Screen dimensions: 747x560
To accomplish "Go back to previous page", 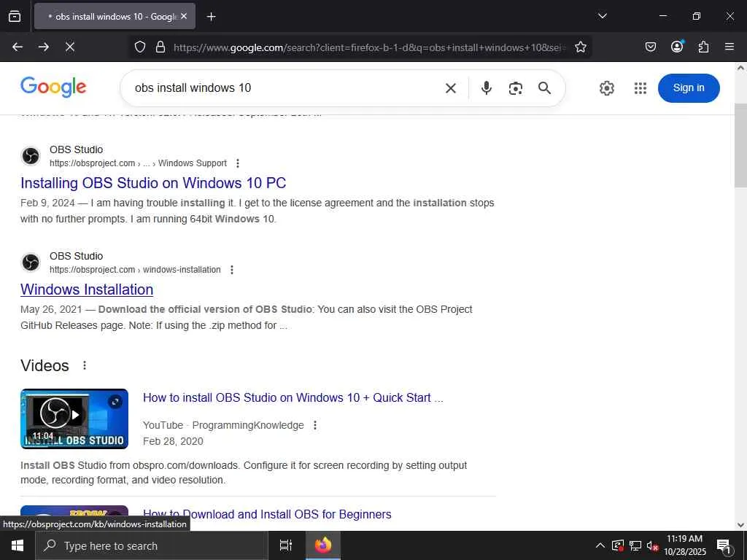I will coord(18,47).
